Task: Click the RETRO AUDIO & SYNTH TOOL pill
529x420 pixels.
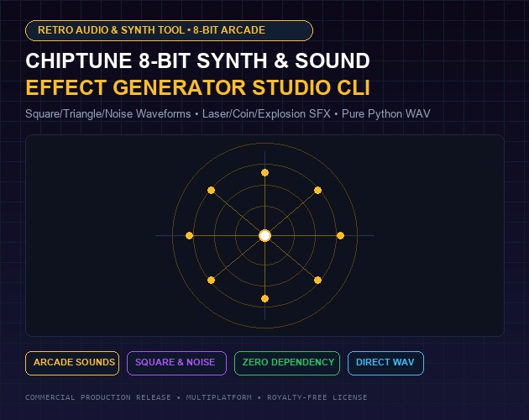Action: [x=169, y=30]
